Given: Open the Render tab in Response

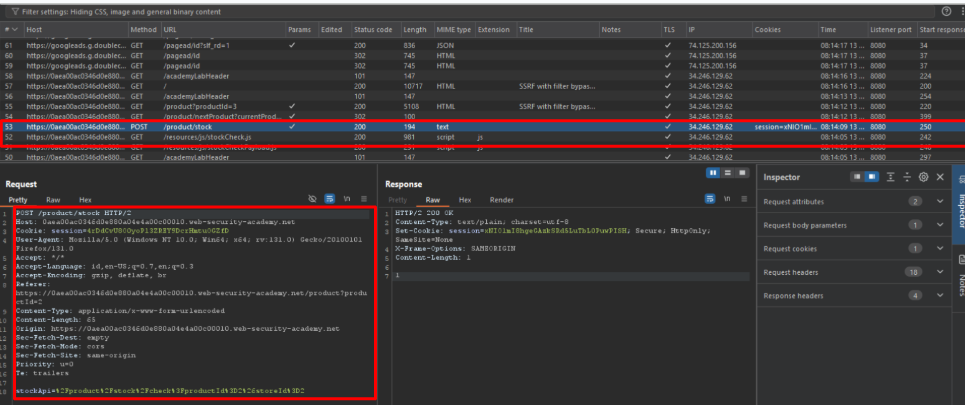Looking at the screenshot, I should (x=501, y=200).
